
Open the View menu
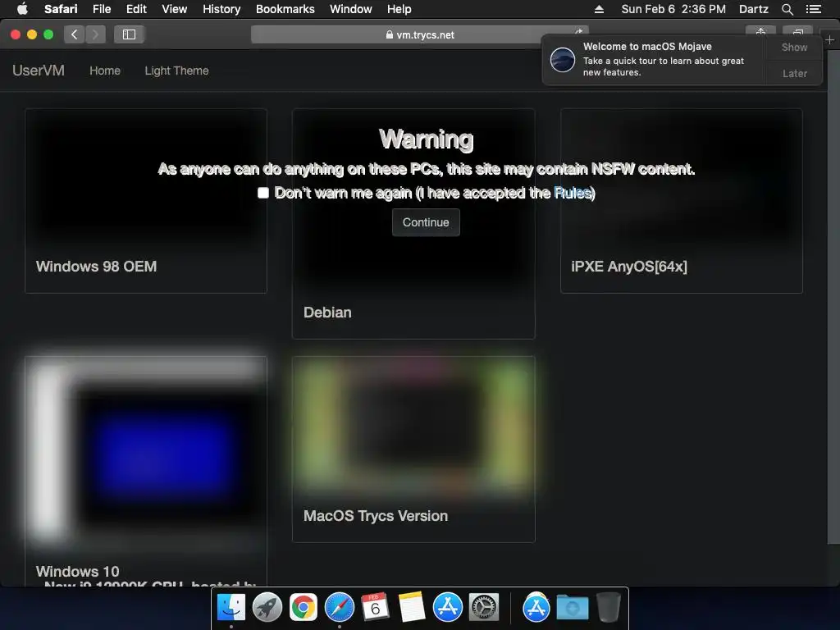pyautogui.click(x=175, y=9)
